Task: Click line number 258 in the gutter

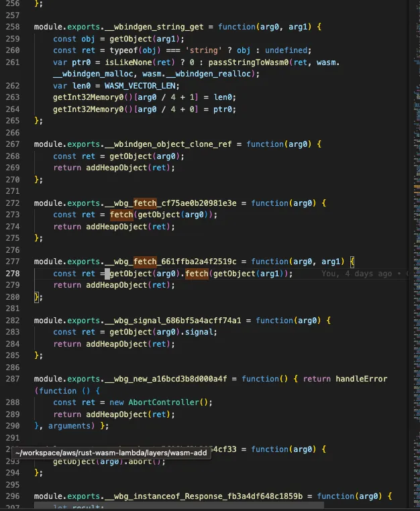Action: [x=12, y=27]
